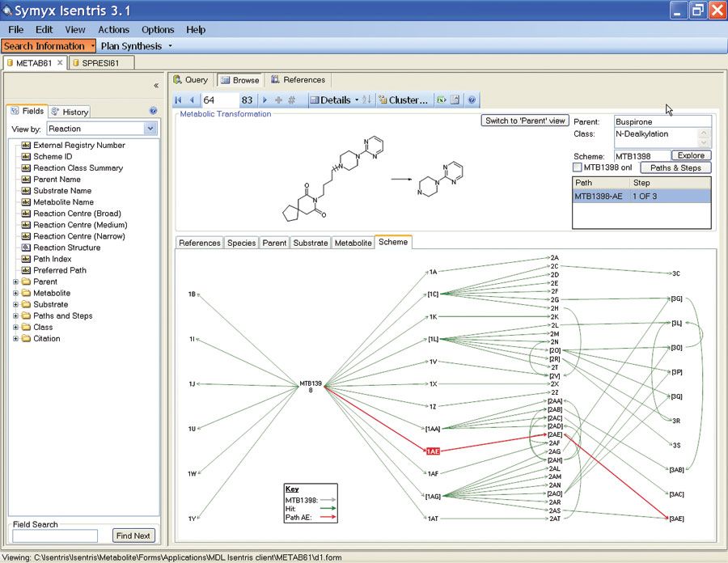Viewport: 728px width, 563px height.
Task: Click the central MTB1398 node
Action: tap(311, 387)
